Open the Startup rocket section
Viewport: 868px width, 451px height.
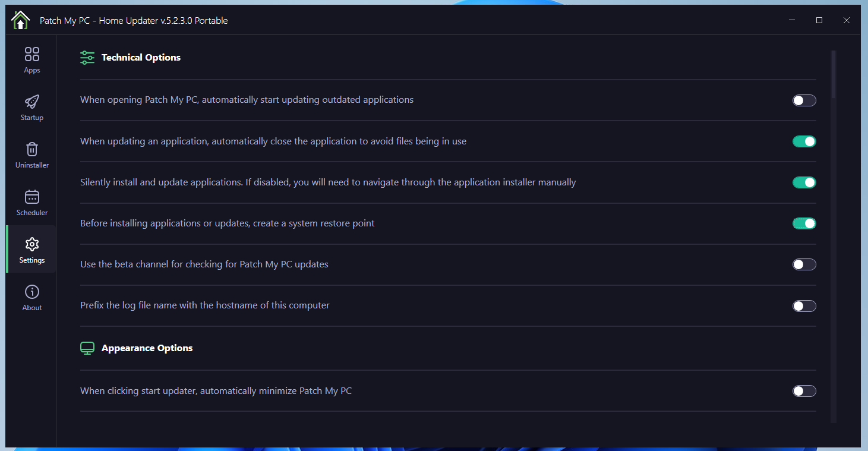coord(32,108)
